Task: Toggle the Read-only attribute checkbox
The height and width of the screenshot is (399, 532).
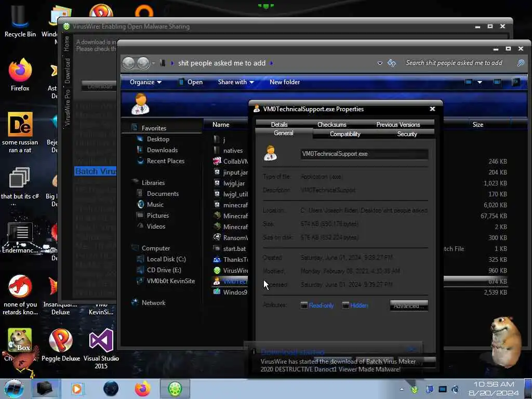Action: (x=304, y=305)
